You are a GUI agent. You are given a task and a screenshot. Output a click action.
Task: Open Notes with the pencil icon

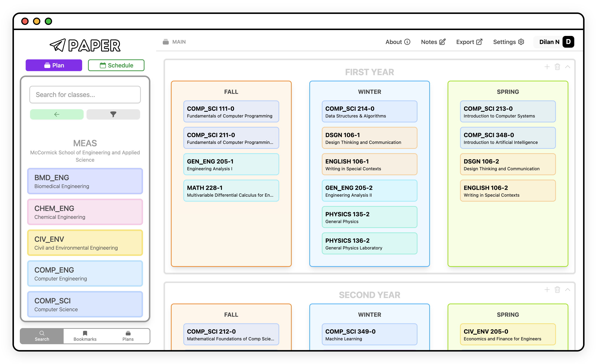442,42
